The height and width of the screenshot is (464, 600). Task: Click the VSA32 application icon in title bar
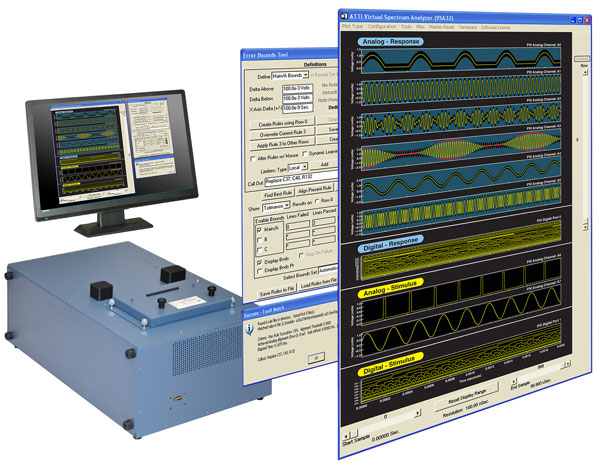(x=344, y=16)
